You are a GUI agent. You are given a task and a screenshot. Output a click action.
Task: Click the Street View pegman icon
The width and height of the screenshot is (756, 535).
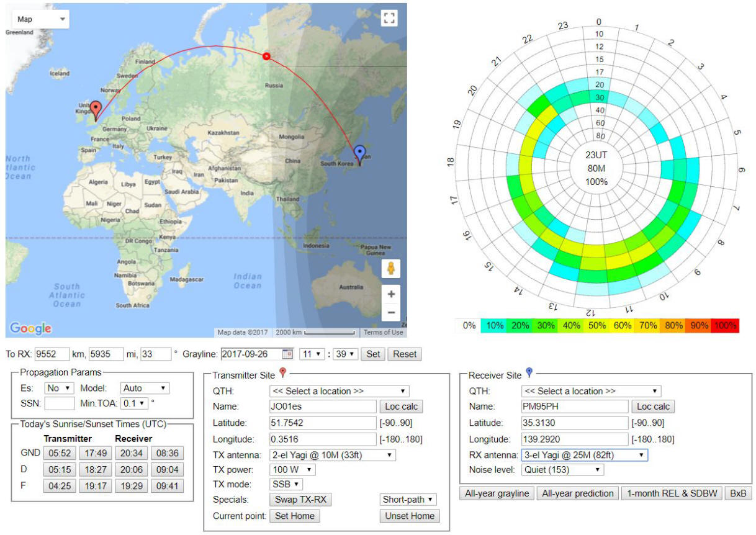coord(391,269)
